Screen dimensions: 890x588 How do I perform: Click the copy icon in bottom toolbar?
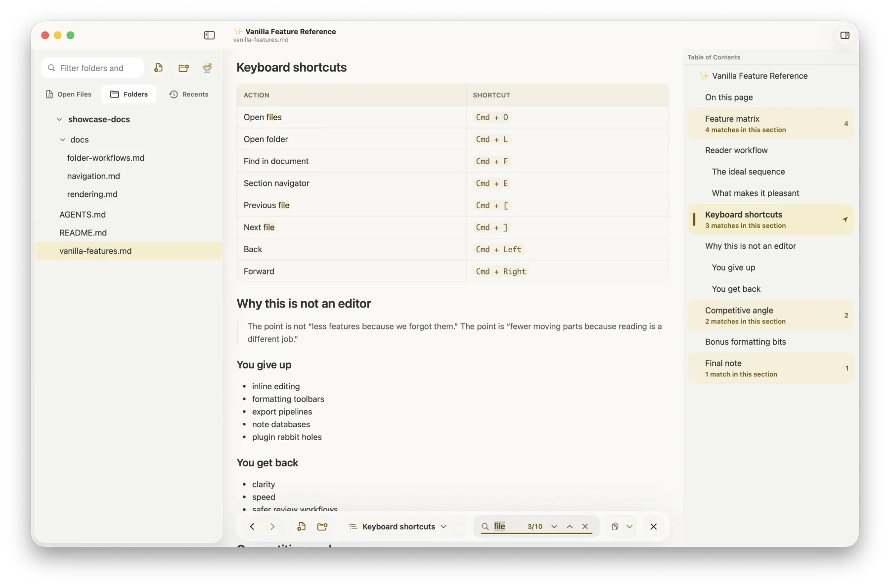[615, 527]
